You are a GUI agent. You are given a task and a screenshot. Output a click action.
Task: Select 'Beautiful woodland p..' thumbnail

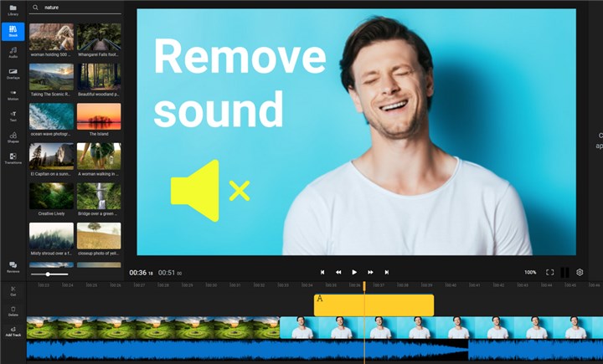coord(99,77)
